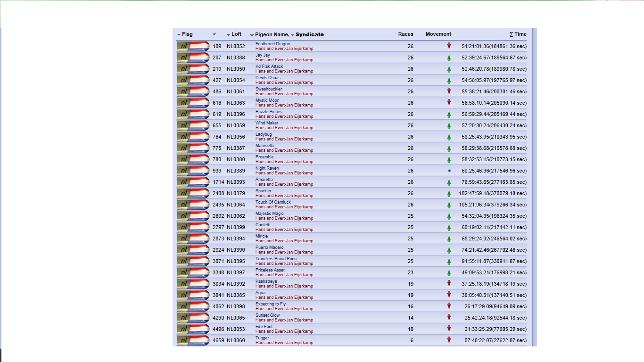Open the Flag column sort arrow

pyautogui.click(x=179, y=34)
